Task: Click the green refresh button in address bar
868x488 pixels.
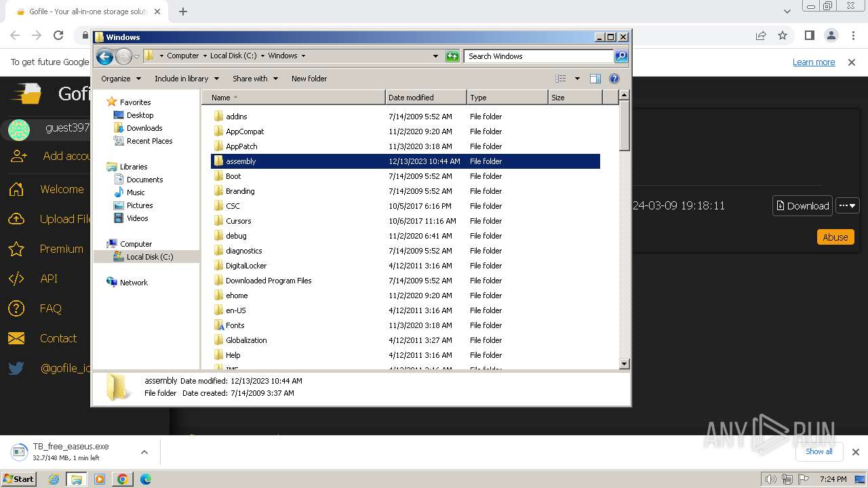Action: pyautogui.click(x=452, y=56)
